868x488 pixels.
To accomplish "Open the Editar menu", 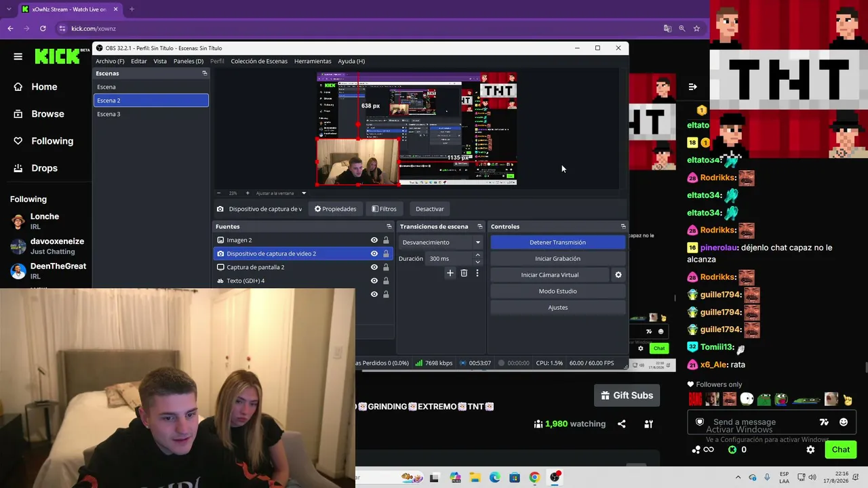I will (x=138, y=61).
